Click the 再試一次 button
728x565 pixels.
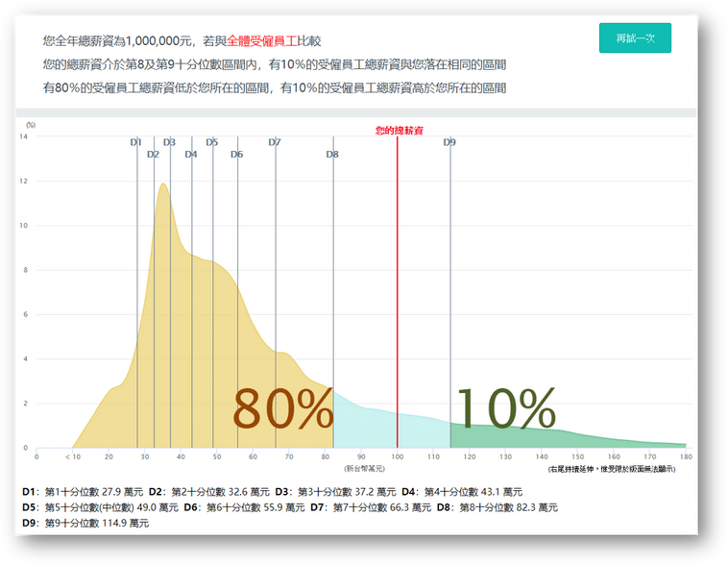pos(635,38)
